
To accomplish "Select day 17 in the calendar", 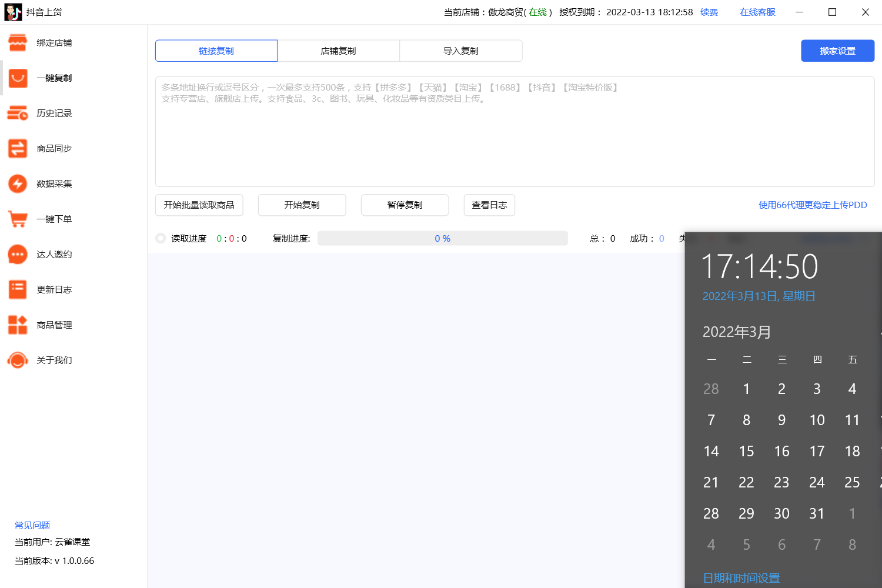I will point(817,451).
